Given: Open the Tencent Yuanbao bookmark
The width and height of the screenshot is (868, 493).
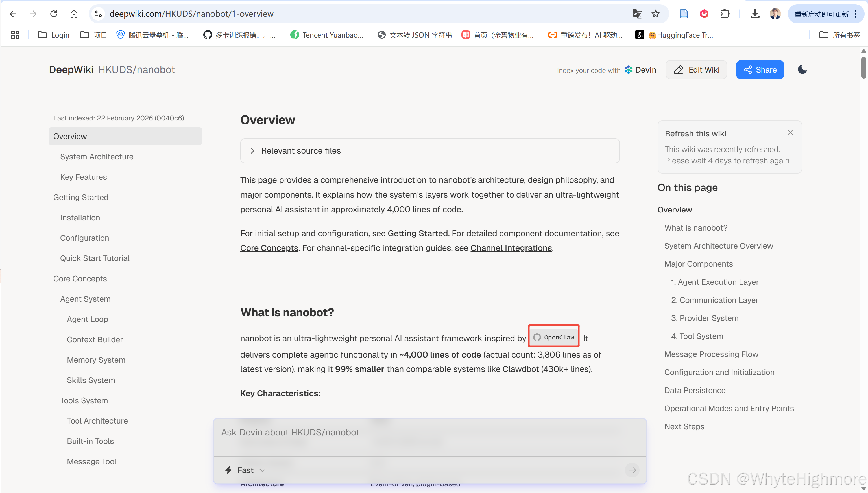Looking at the screenshot, I should pos(327,35).
